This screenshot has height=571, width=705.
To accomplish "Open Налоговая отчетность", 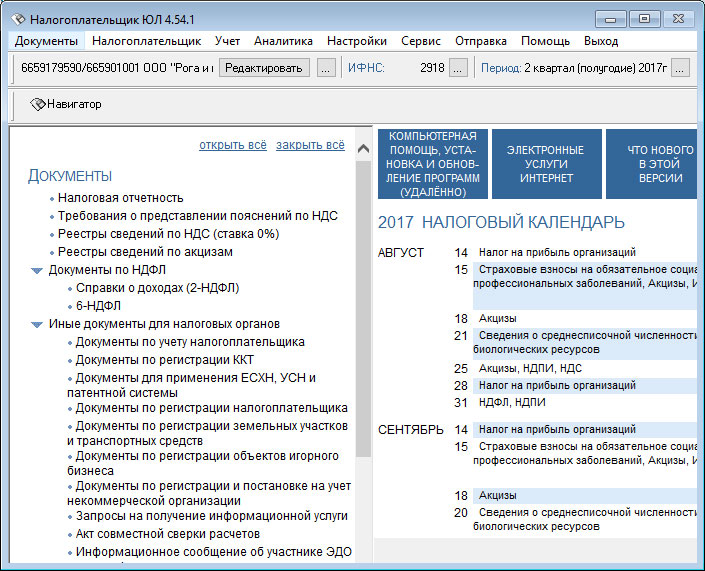I will [120, 198].
